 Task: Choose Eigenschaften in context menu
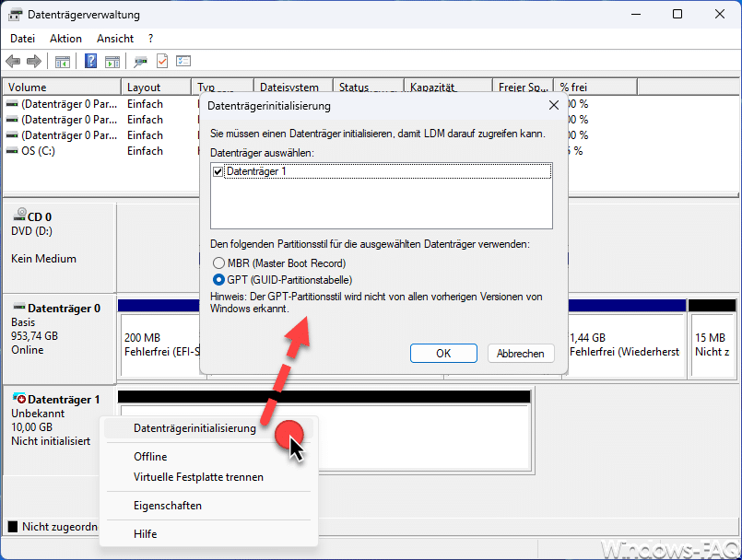click(208, 505)
